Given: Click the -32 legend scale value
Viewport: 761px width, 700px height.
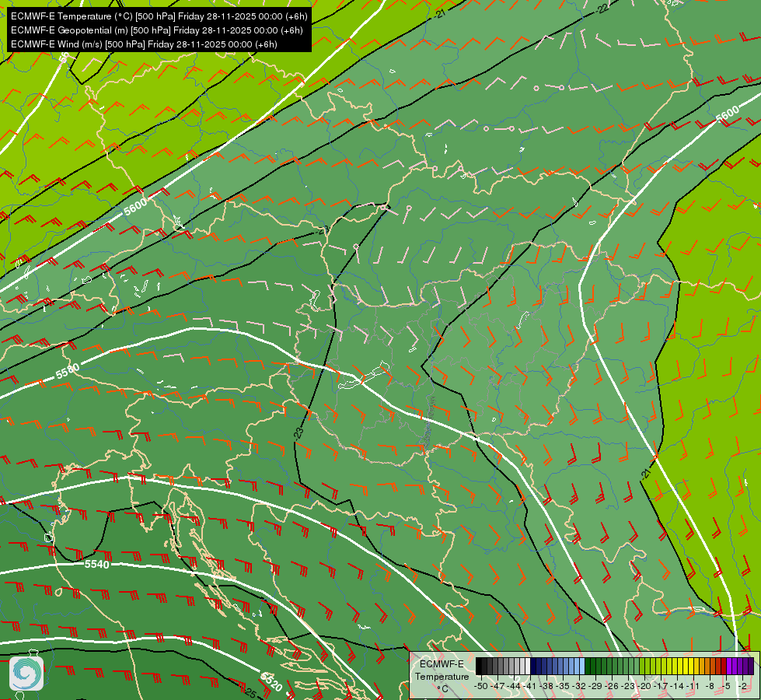Looking at the screenshot, I should (579, 686).
